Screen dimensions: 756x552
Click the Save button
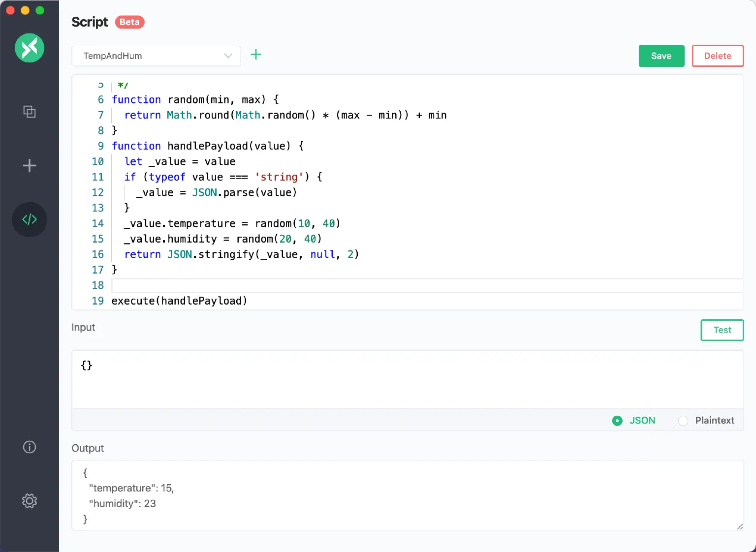click(661, 56)
